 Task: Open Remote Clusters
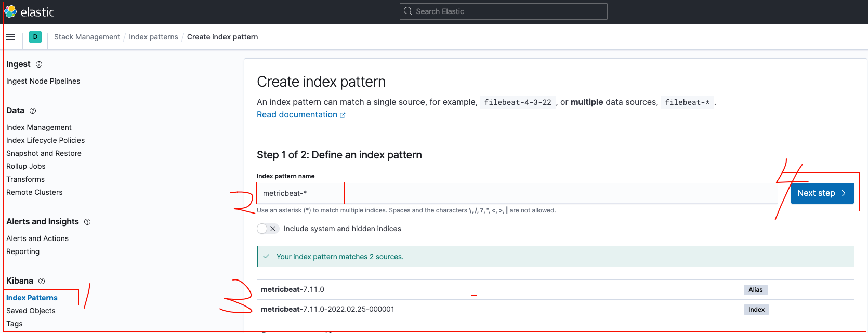[x=34, y=192]
